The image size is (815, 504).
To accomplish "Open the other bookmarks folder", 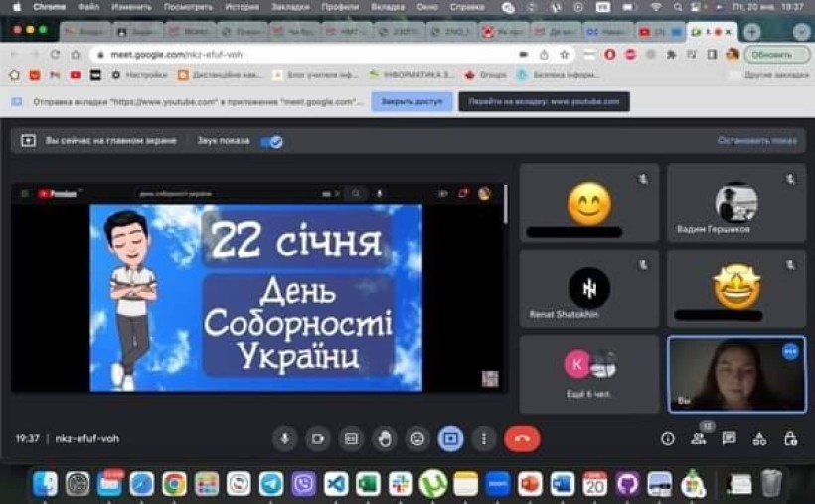I will tap(770, 75).
